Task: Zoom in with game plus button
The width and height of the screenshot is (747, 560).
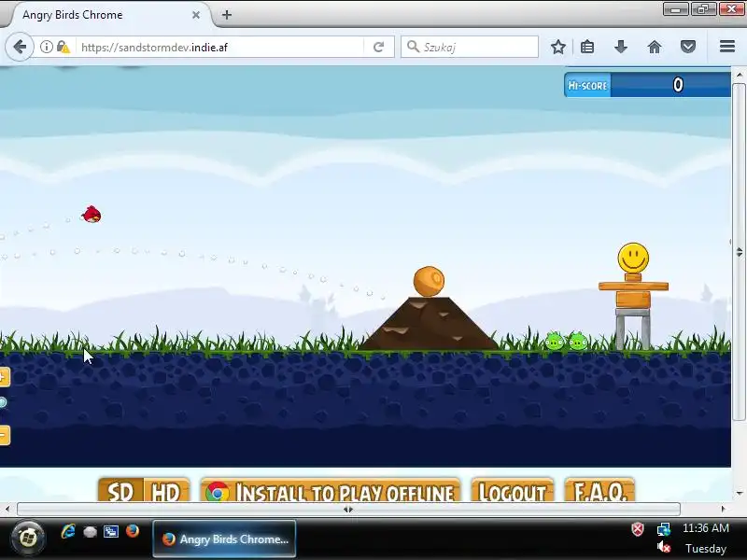Action: tap(4, 377)
